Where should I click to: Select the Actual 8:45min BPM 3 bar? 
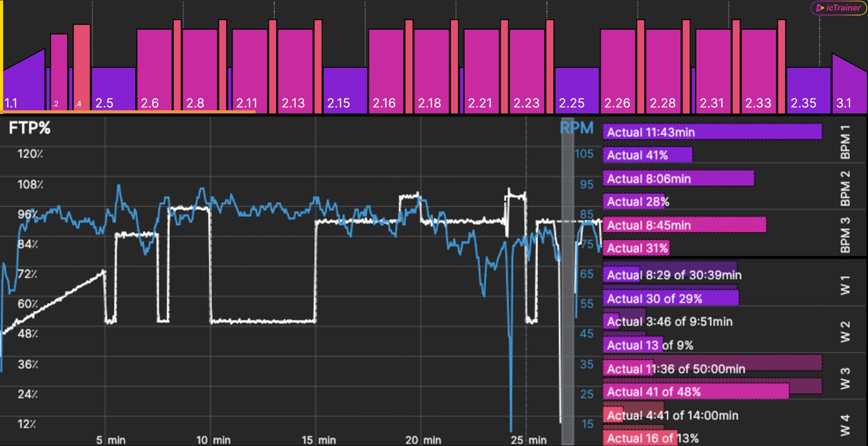point(684,225)
